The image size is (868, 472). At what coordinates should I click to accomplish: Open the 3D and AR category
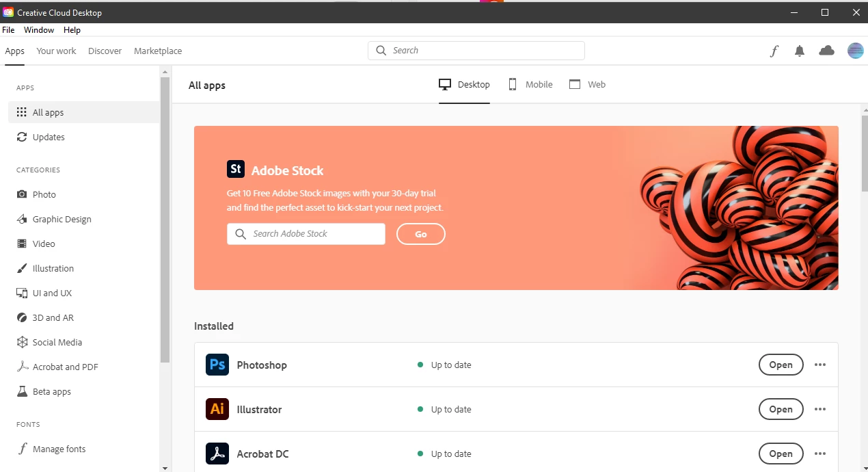click(x=83, y=317)
